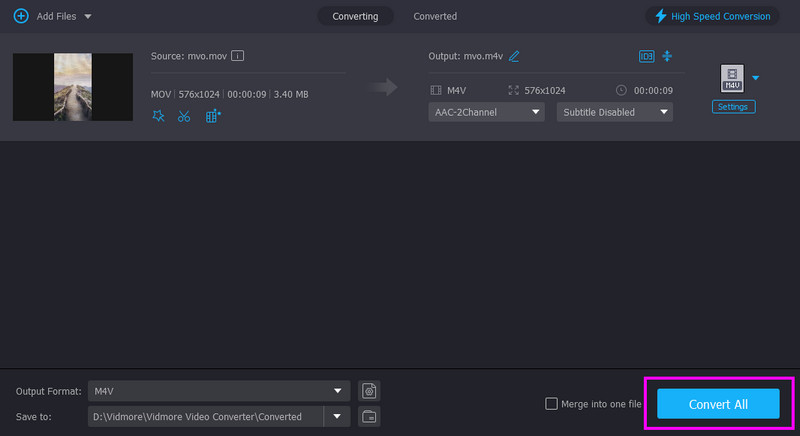This screenshot has height=436, width=800.
Task: Expand the Subtitle Disabled dropdown
Action: point(614,112)
